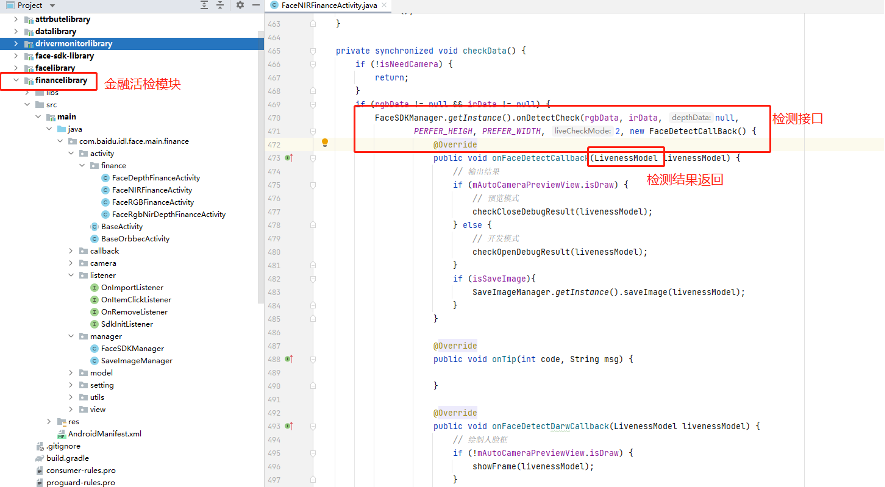Expand the camera folder

71,263
